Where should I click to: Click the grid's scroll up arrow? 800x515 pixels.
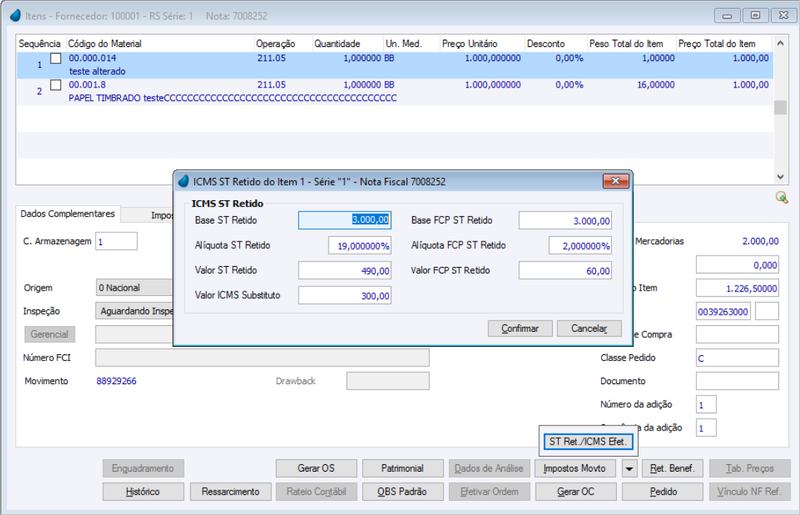click(780, 43)
